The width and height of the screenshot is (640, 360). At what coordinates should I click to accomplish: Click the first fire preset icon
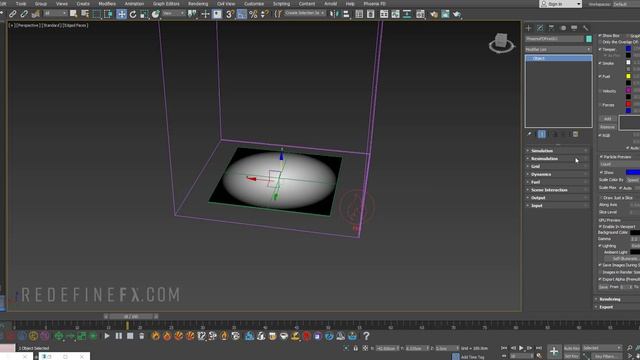pos(156,336)
